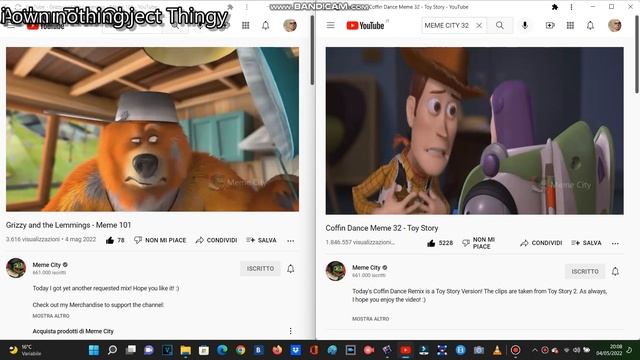Image resolution: width=640 pixels, height=360 pixels.
Task: Open Teams Chat from taskbar
Action: pyautogui.click(x=149, y=350)
